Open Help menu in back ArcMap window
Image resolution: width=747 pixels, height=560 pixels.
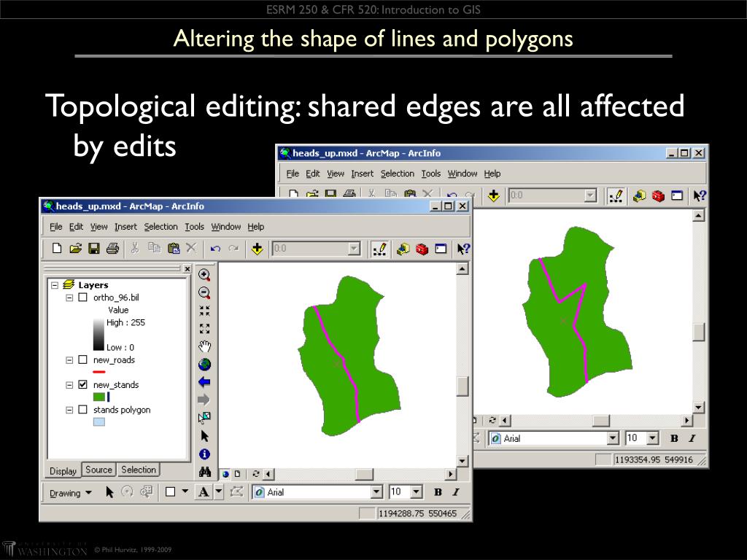click(492, 174)
